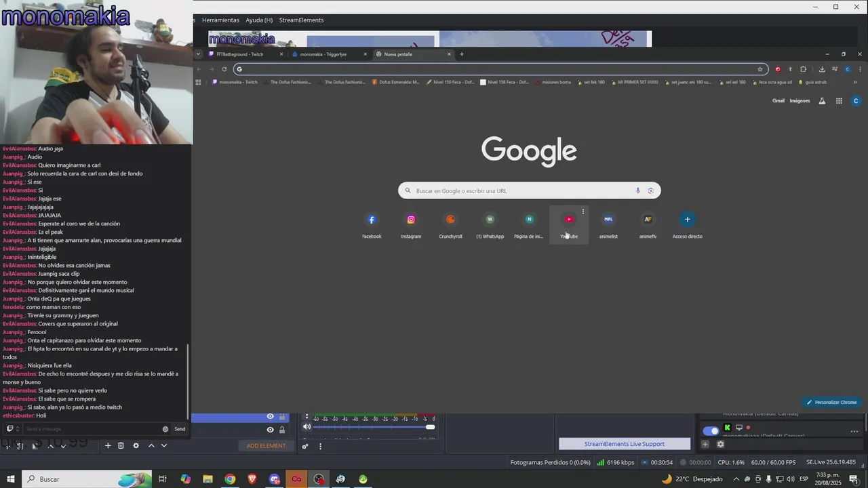Click ADD ELEMENT button

point(266,445)
